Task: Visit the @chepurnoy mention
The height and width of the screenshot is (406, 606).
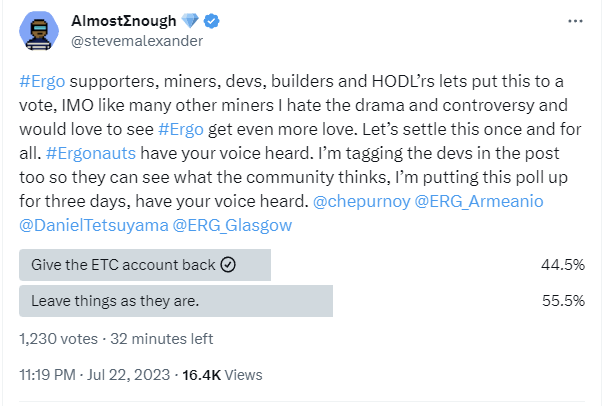Action: (361, 202)
